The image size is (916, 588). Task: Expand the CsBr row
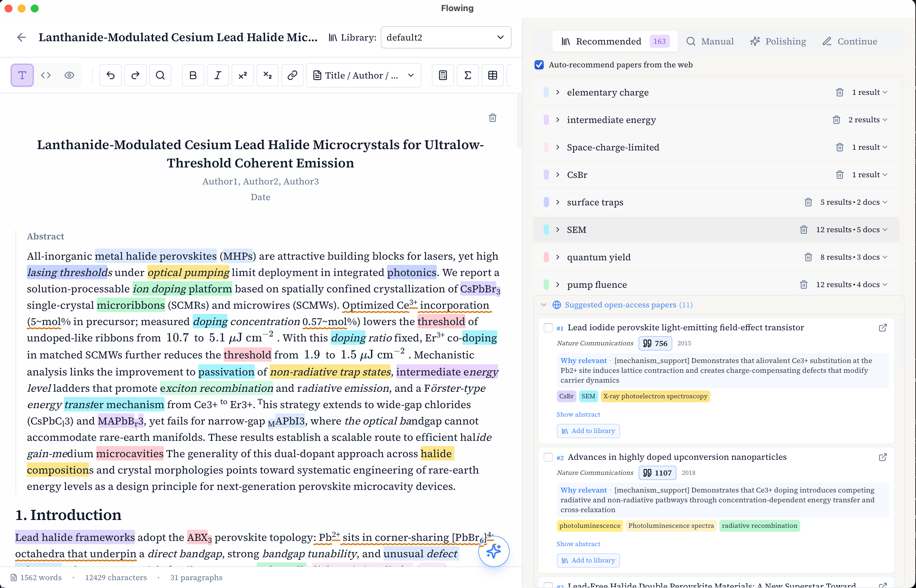557,175
